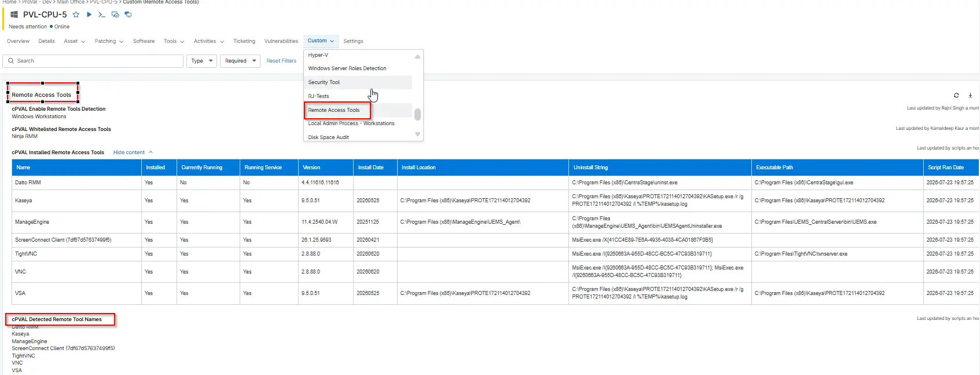Click the Home breadcrumb link
This screenshot has height=375, width=980.
click(10, 2)
